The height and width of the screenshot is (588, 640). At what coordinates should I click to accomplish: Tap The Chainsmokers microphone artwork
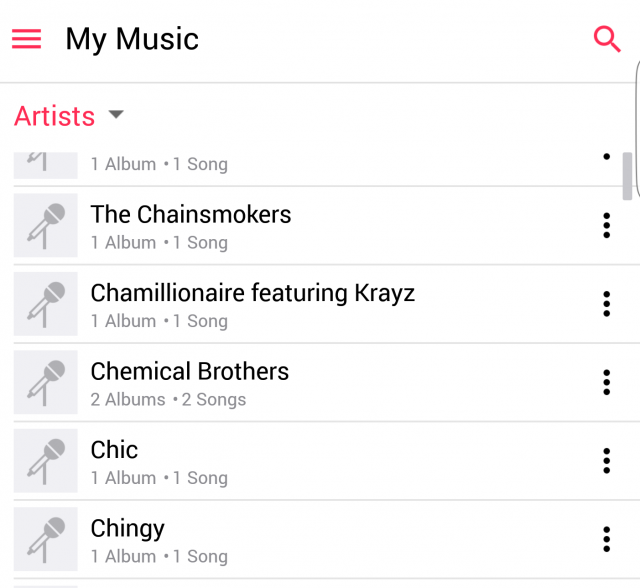click(46, 226)
